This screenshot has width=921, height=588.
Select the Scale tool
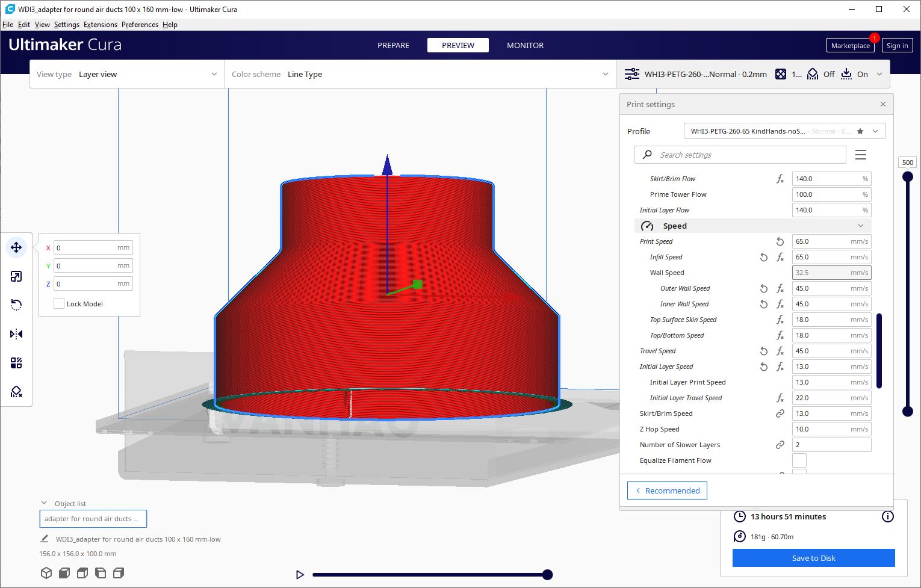[x=16, y=276]
